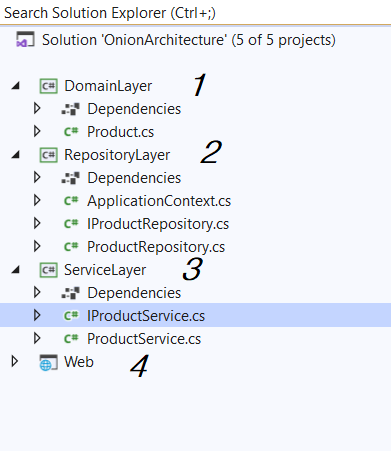Screen dimensions: 391x451
Task: Collapse the RepositoryLayer project node
Action: (x=15, y=155)
